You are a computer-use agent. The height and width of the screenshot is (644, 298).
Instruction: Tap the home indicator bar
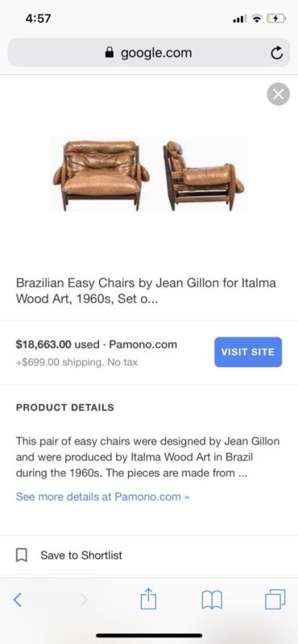(149, 635)
